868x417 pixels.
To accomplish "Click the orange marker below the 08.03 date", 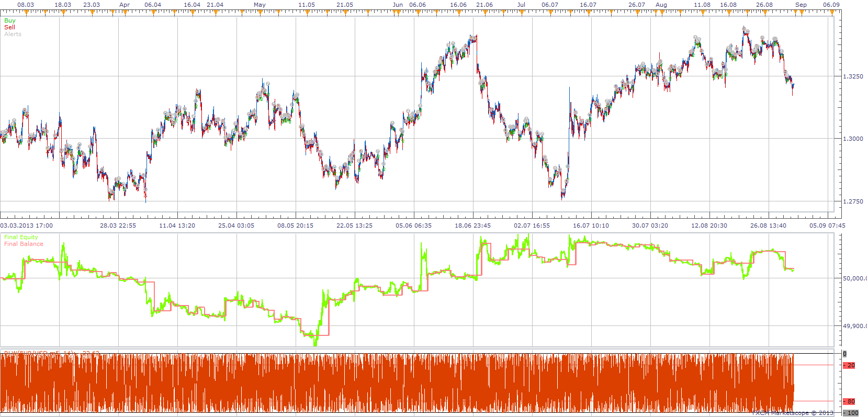I will tap(26, 12).
